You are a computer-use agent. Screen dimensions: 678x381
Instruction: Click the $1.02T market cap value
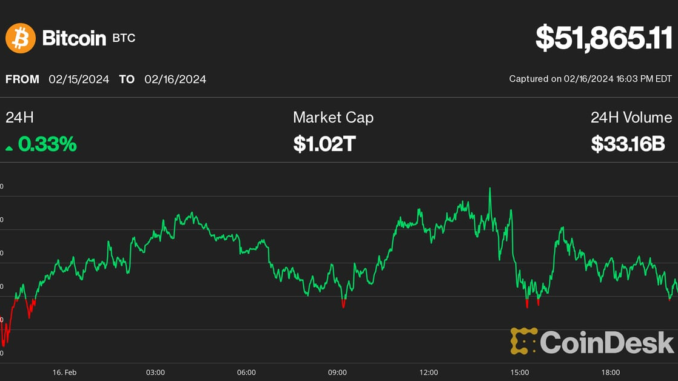tap(324, 144)
